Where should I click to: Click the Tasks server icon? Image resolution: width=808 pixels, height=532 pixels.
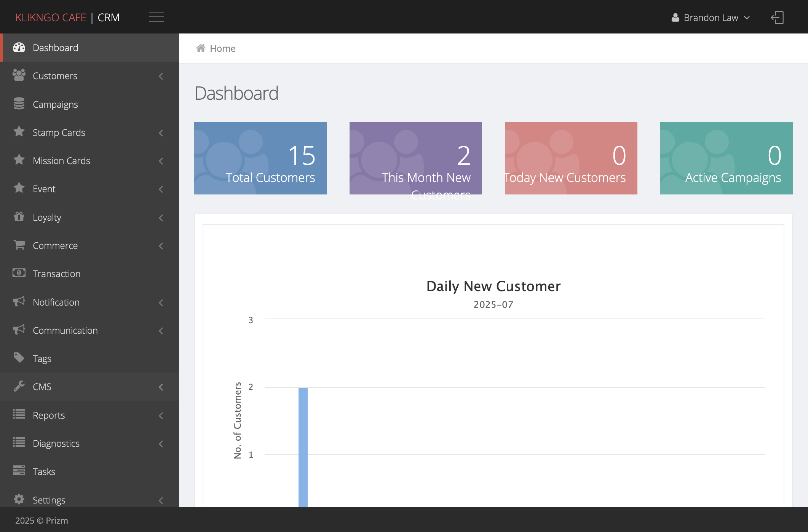pyautogui.click(x=19, y=470)
